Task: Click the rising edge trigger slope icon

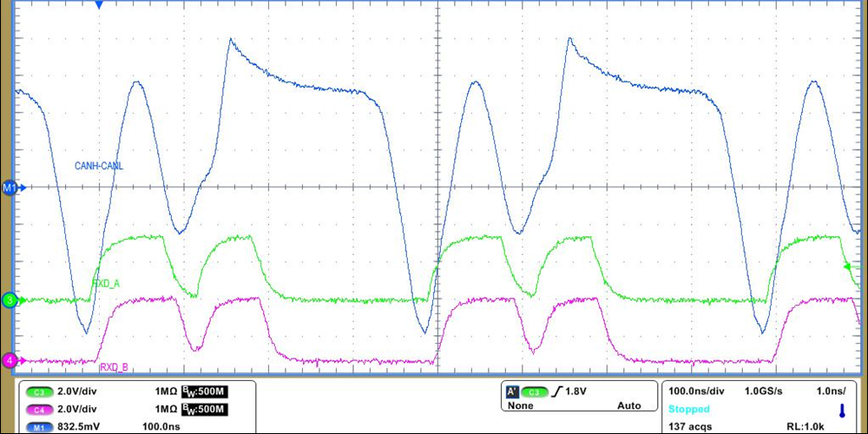Action: pos(556,391)
